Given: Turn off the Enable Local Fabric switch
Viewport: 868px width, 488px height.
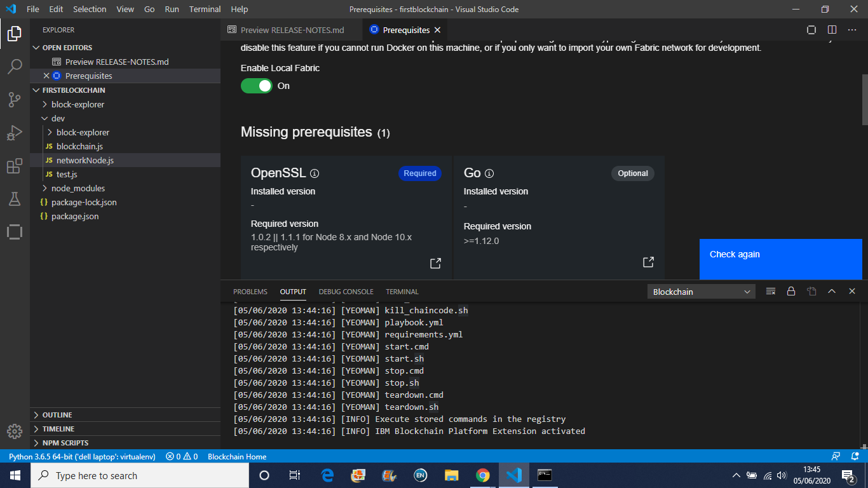Looking at the screenshot, I should pyautogui.click(x=256, y=85).
